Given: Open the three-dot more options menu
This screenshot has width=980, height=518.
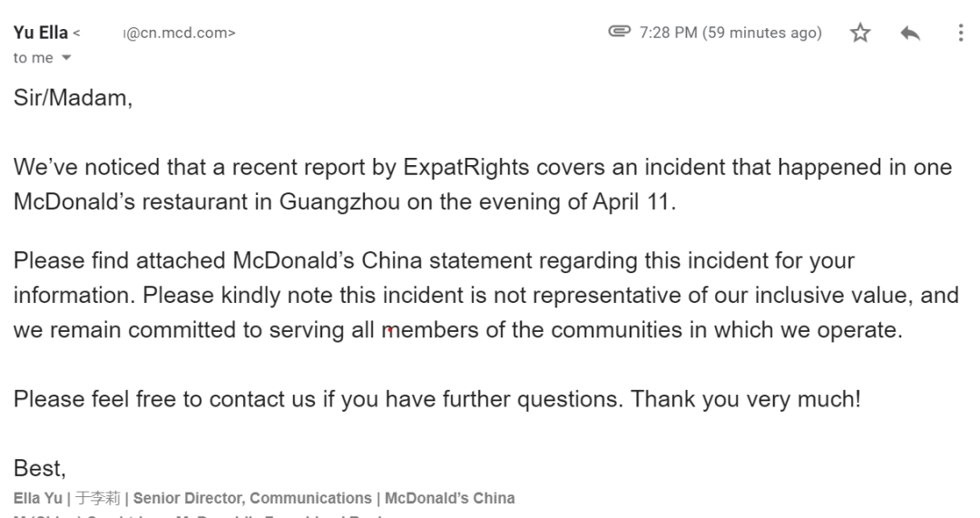Looking at the screenshot, I should pyautogui.click(x=960, y=34).
